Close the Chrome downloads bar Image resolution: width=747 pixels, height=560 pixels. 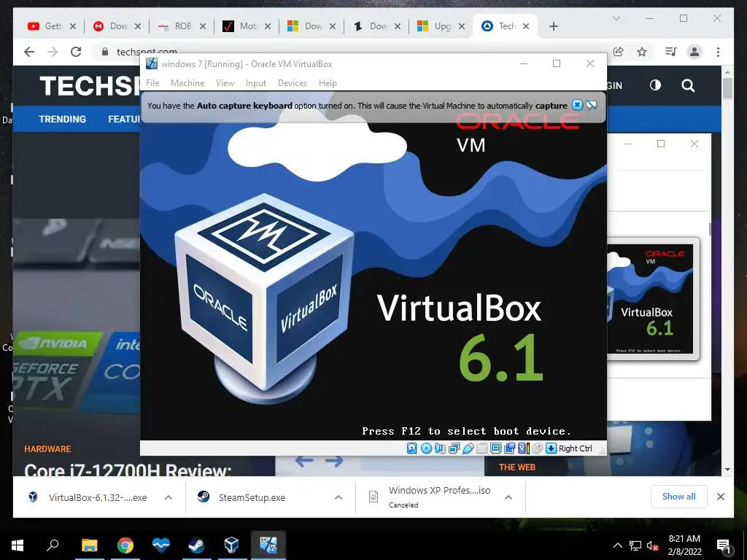720,497
